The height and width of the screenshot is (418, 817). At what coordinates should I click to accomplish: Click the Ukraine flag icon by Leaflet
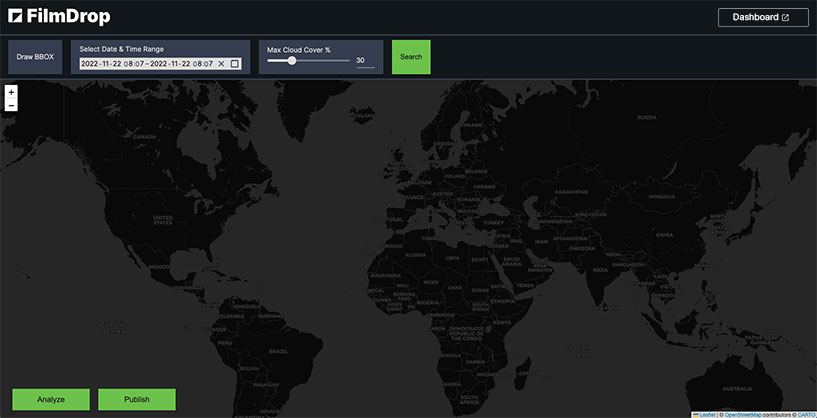[x=696, y=413]
